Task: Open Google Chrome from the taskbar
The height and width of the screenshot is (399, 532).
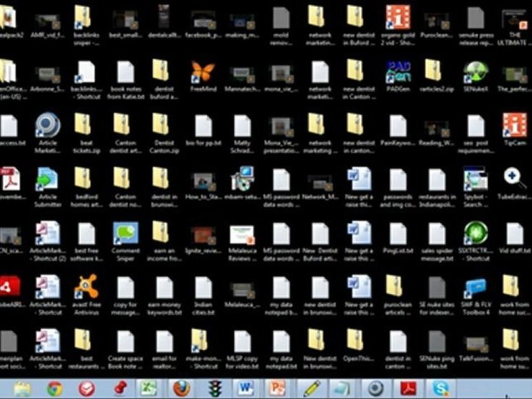Action: [x=55, y=388]
